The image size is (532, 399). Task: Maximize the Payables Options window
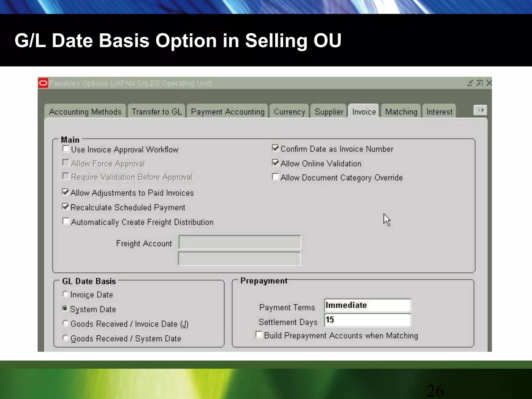pyautogui.click(x=480, y=83)
